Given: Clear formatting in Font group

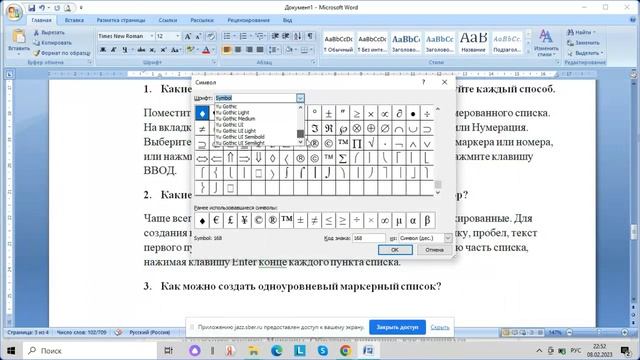Looking at the screenshot, I should (211, 36).
